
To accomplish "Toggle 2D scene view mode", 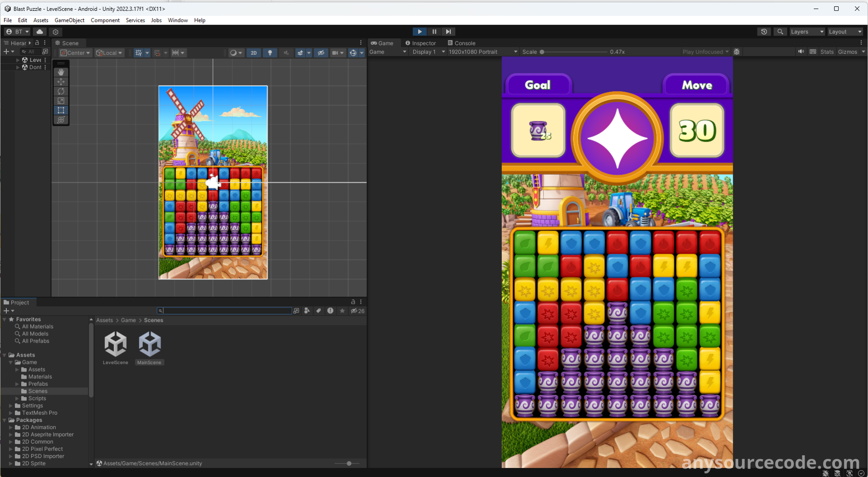I will point(254,53).
